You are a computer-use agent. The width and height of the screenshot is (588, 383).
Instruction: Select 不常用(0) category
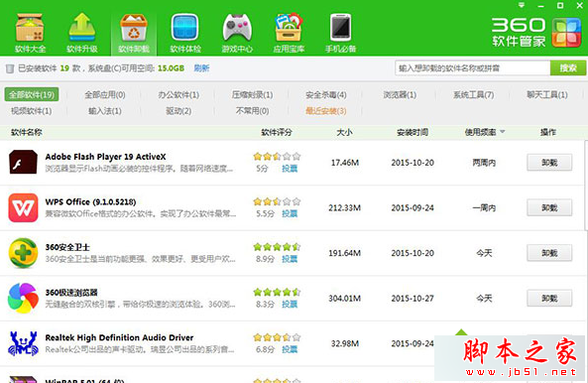click(253, 111)
